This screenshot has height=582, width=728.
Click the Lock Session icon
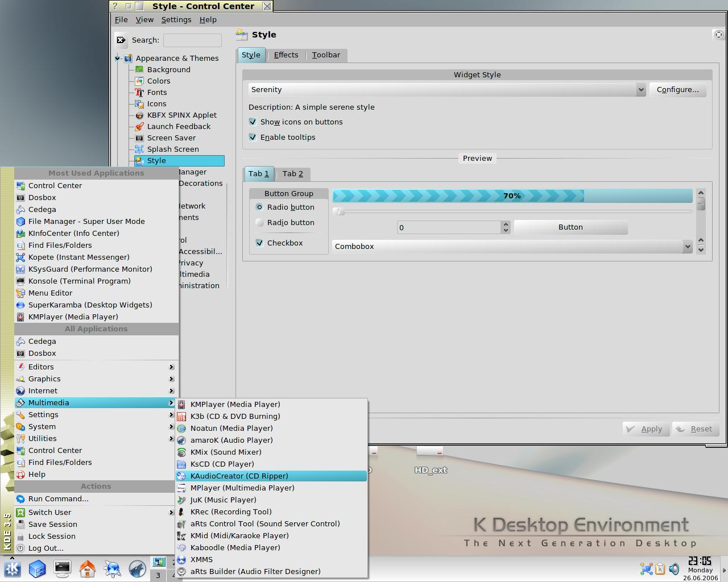tap(20, 537)
